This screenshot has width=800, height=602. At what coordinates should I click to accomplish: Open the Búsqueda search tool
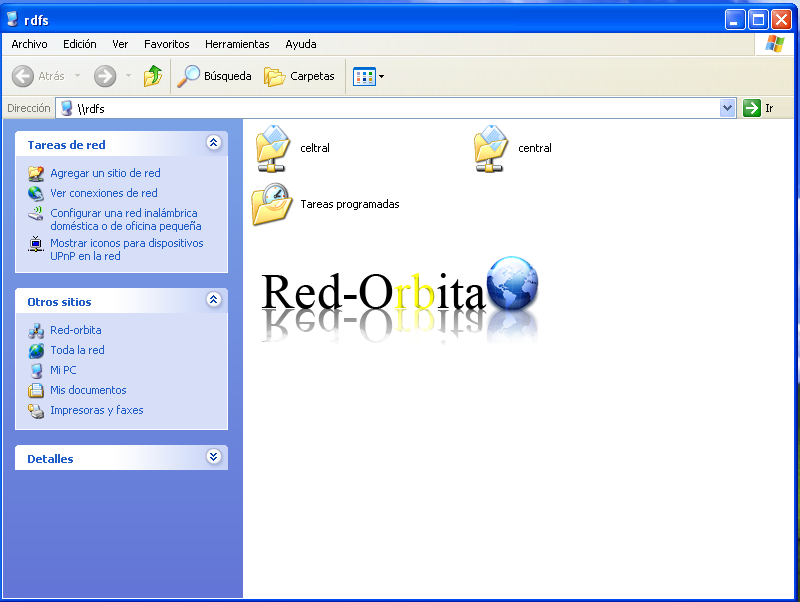click(214, 76)
